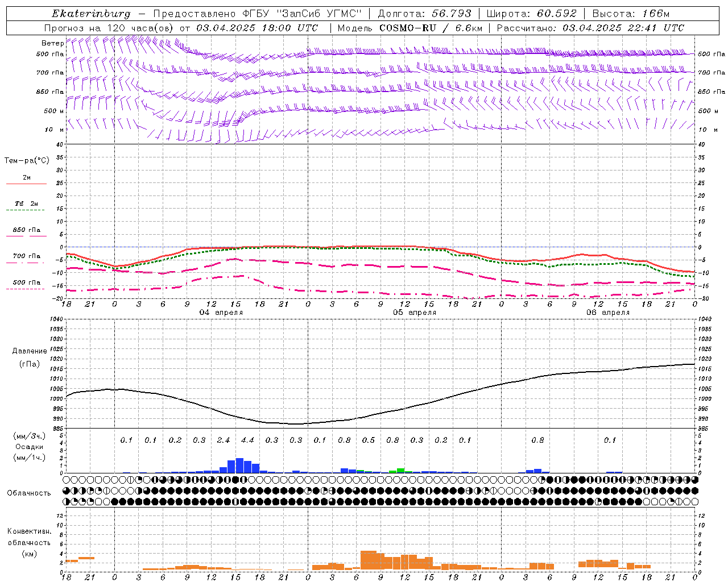The image size is (728, 582).
Task: Click the (мм/1ч.) units label
Action: click(28, 458)
